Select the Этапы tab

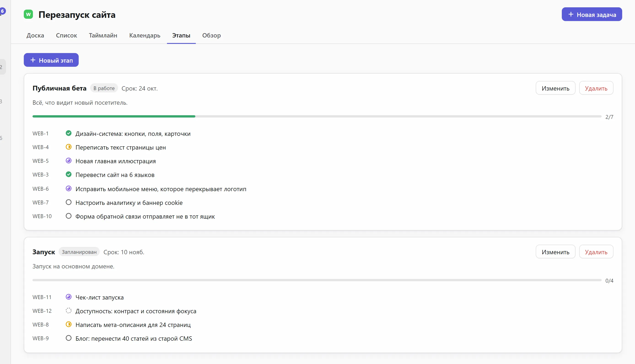[181, 35]
